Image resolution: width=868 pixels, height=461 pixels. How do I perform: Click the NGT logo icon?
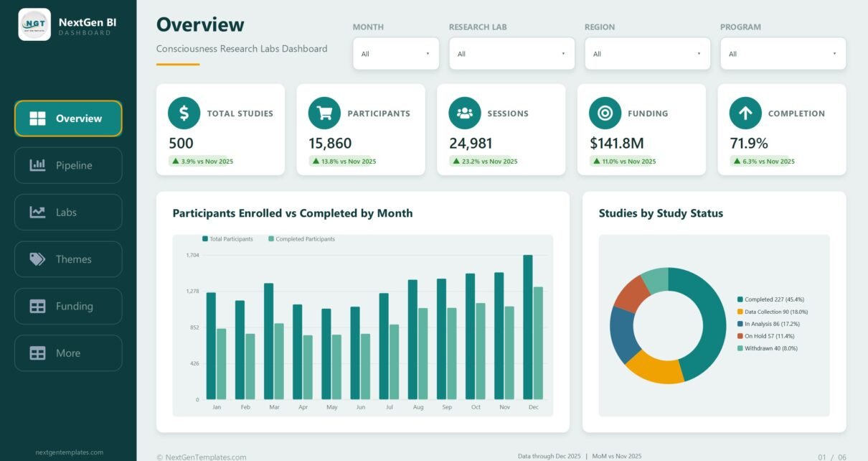(34, 25)
